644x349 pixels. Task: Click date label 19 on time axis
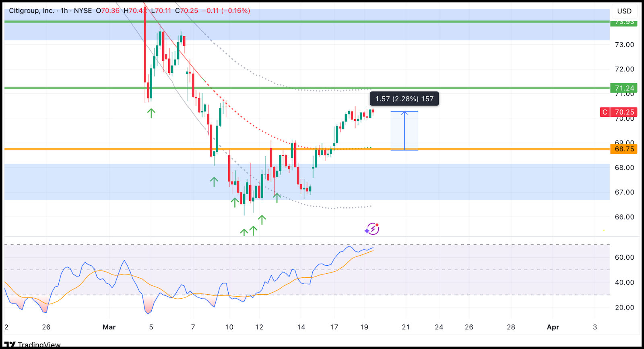pyautogui.click(x=364, y=327)
